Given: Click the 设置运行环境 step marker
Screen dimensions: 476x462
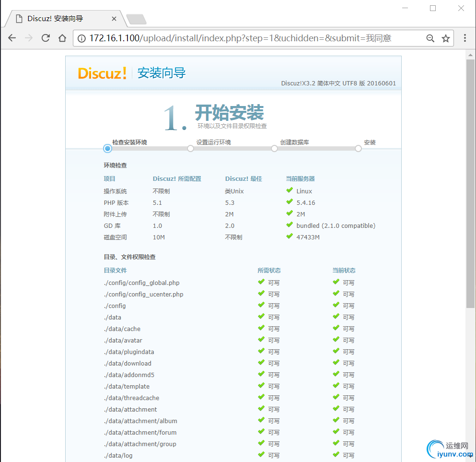Looking at the screenshot, I should (x=190, y=149).
